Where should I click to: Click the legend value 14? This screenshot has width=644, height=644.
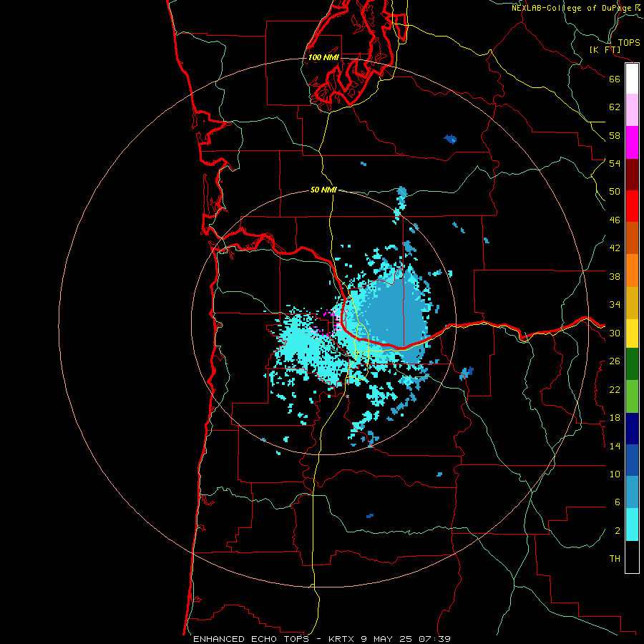[615, 446]
